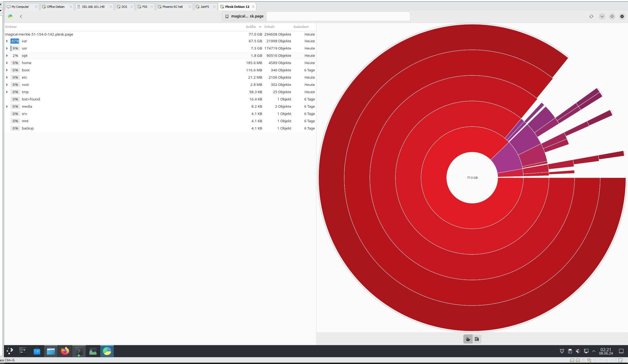This screenshot has width=628, height=364.
Task: Open Firefox from the taskbar
Action: [65, 351]
